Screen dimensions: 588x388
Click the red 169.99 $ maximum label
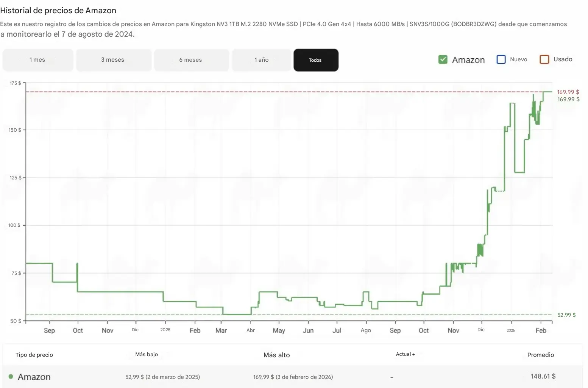click(568, 92)
